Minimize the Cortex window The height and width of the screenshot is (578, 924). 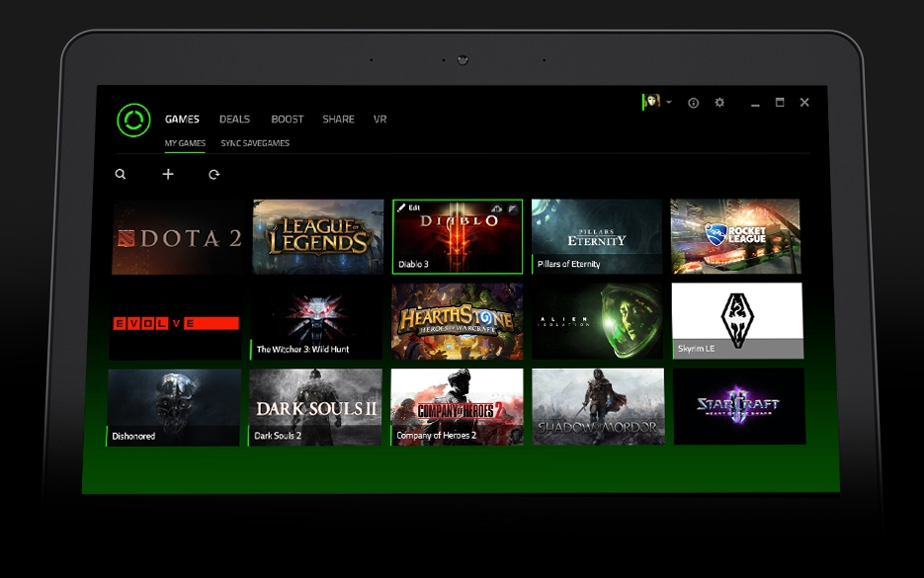[755, 104]
